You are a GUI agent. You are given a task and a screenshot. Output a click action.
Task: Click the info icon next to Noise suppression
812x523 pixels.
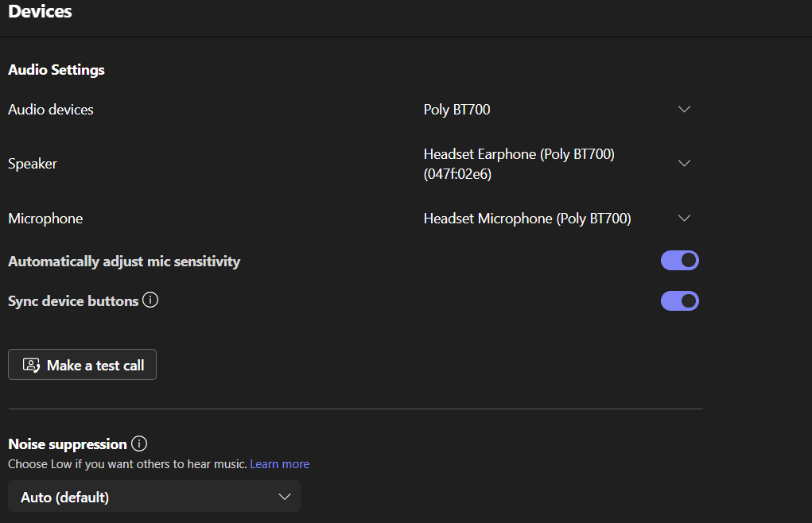[139, 444]
